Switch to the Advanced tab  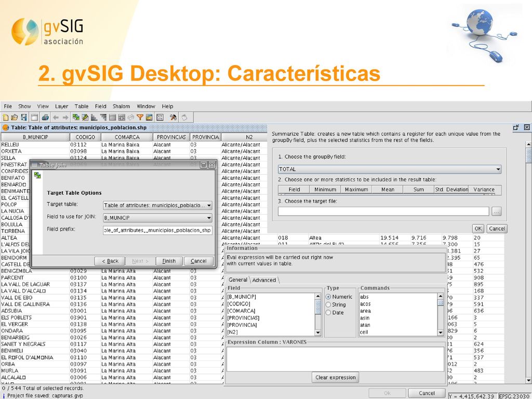click(x=264, y=280)
